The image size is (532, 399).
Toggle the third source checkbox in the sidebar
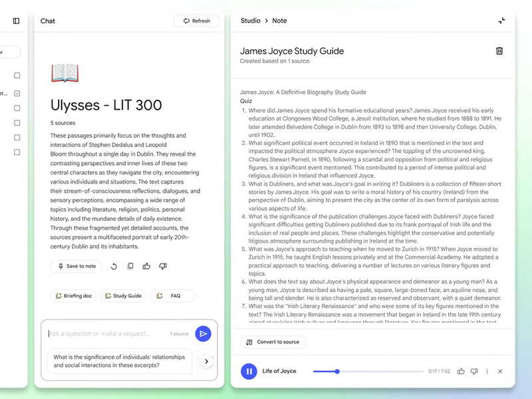click(x=17, y=108)
